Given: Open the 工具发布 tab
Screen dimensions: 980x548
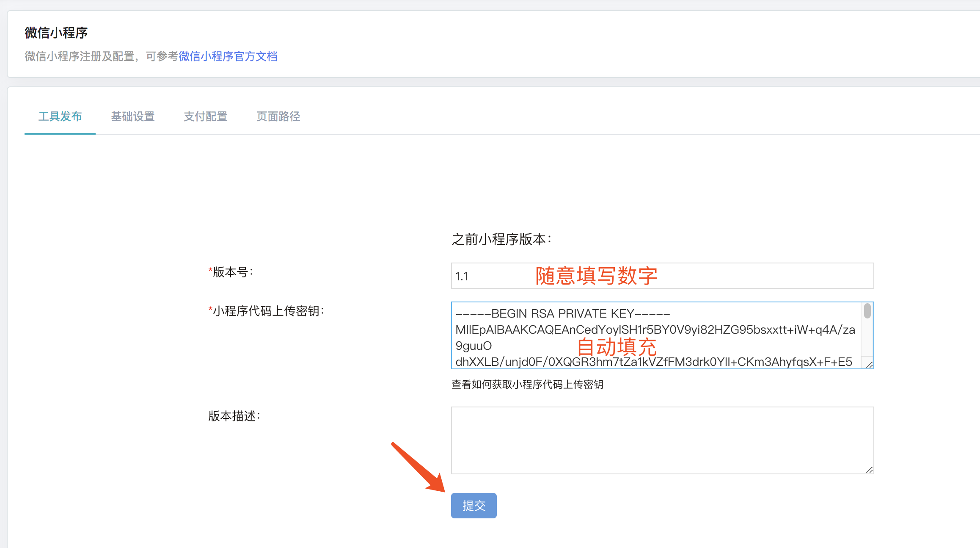Looking at the screenshot, I should (60, 116).
